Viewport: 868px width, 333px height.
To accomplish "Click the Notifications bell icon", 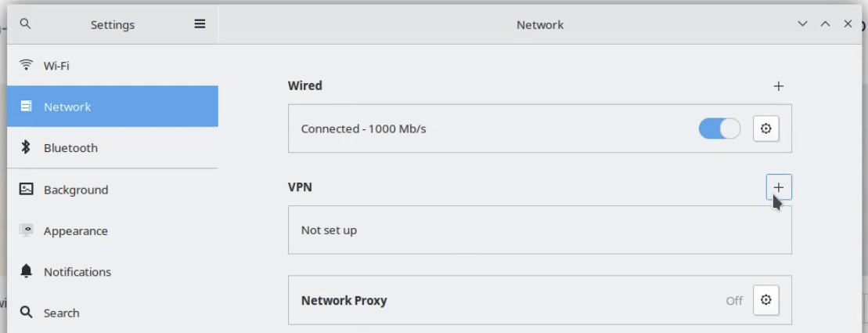I will click(x=26, y=271).
